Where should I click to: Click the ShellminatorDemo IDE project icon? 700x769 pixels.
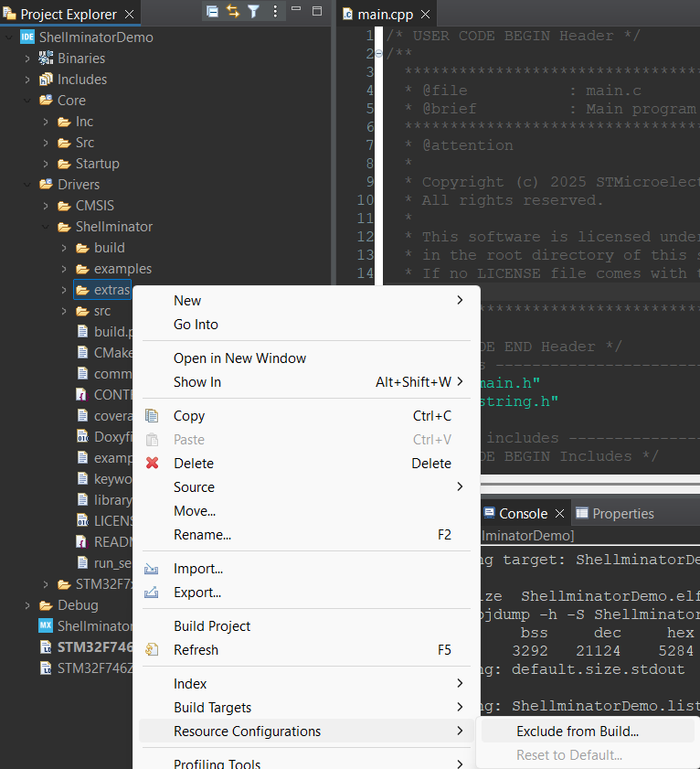27,37
